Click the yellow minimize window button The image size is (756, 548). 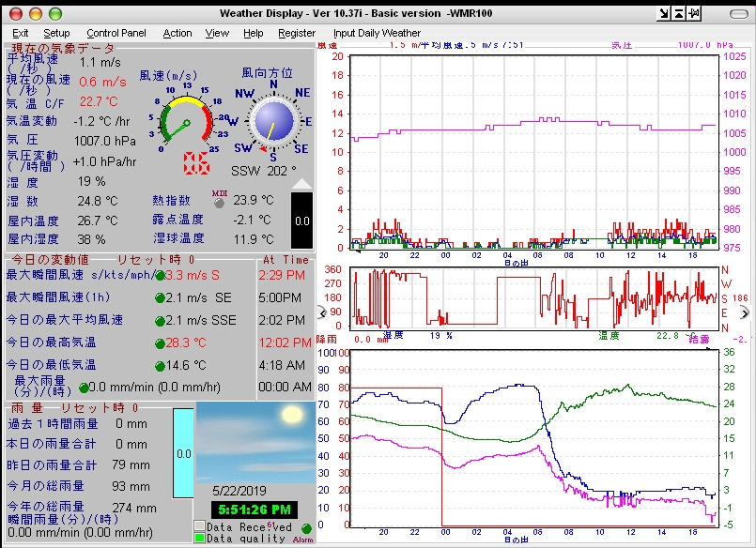pyautogui.click(x=36, y=14)
